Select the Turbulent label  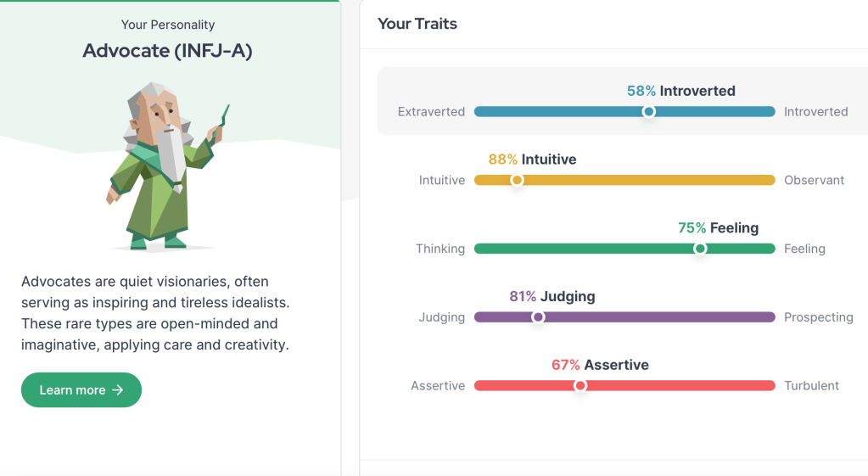(x=812, y=385)
